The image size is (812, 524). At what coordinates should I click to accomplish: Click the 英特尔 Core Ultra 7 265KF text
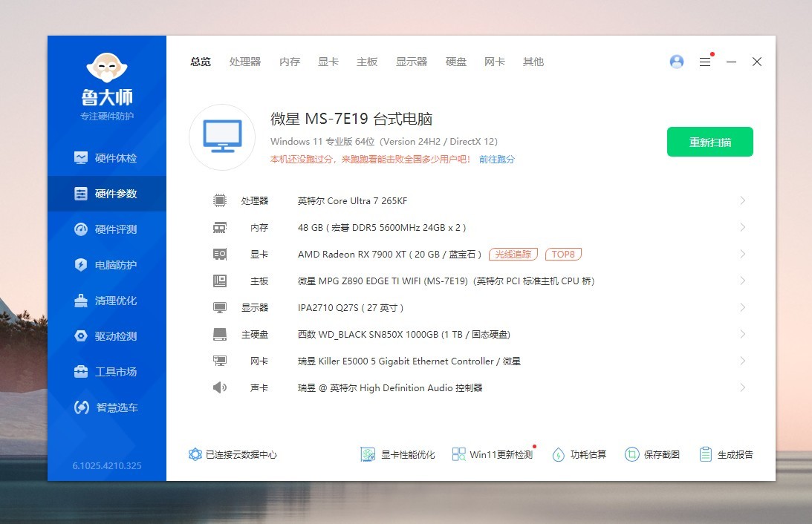pos(352,200)
